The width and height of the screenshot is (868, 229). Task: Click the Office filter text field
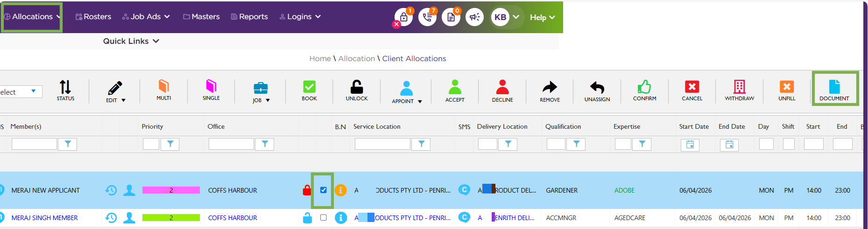coord(231,144)
